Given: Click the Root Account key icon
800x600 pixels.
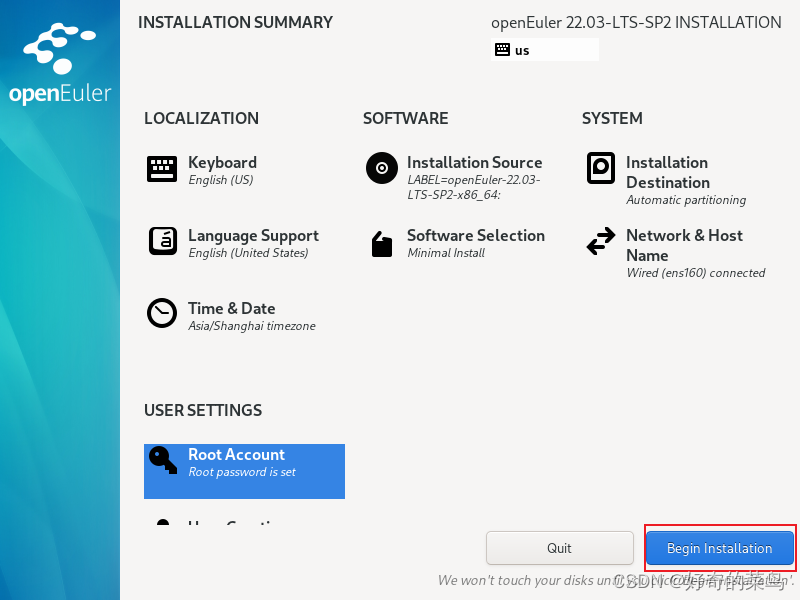Looking at the screenshot, I should [162, 460].
